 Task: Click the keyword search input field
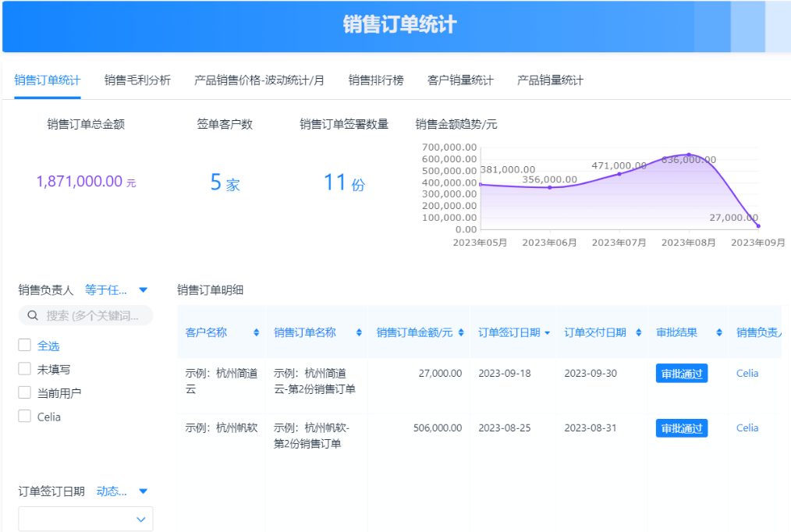(92, 316)
